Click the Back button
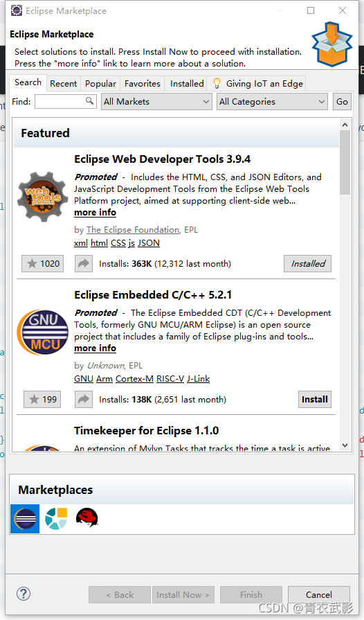The width and height of the screenshot is (364, 620). (120, 594)
